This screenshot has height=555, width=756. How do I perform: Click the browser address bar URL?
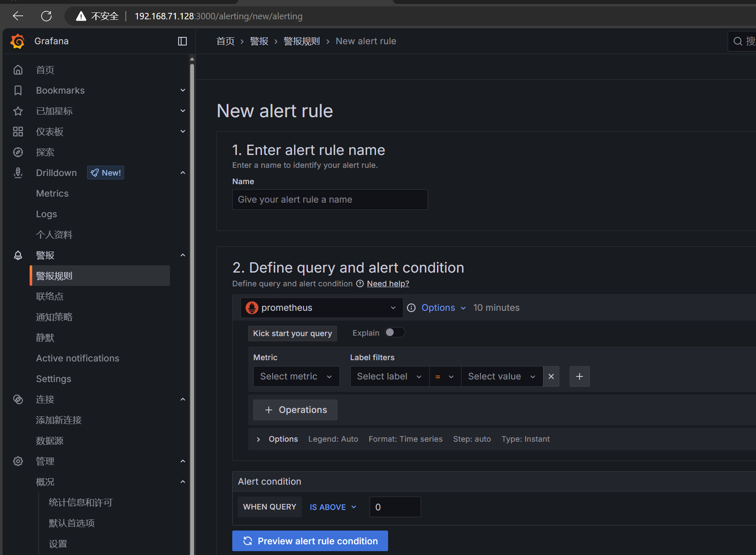tap(219, 16)
